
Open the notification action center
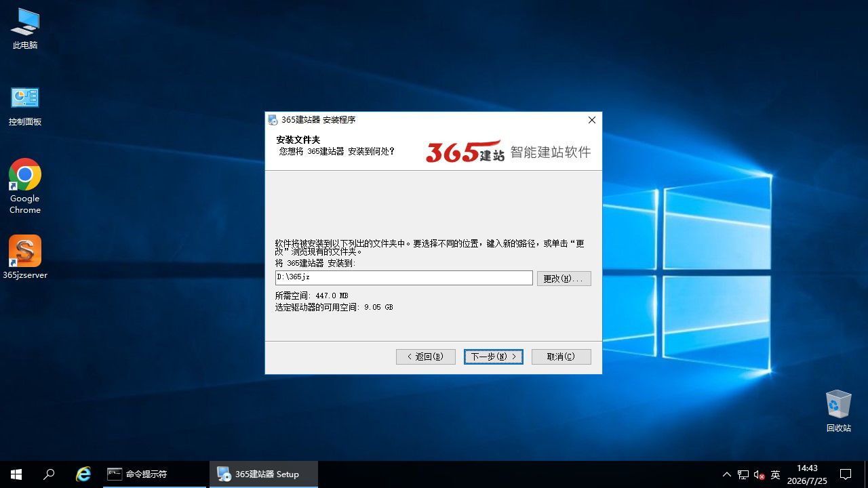846,474
